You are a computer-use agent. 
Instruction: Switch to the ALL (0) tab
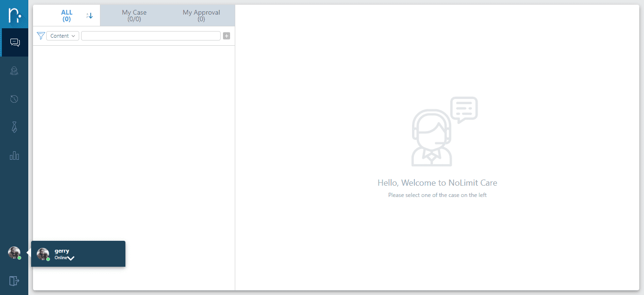66,16
